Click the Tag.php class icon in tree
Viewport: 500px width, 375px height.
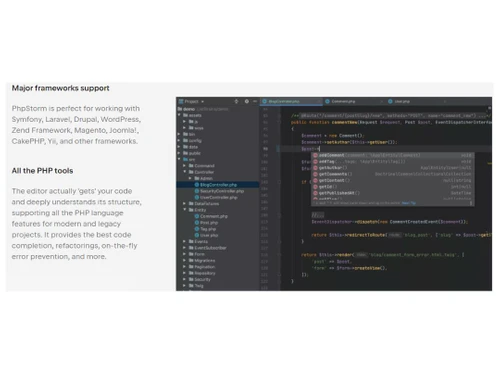click(197, 229)
